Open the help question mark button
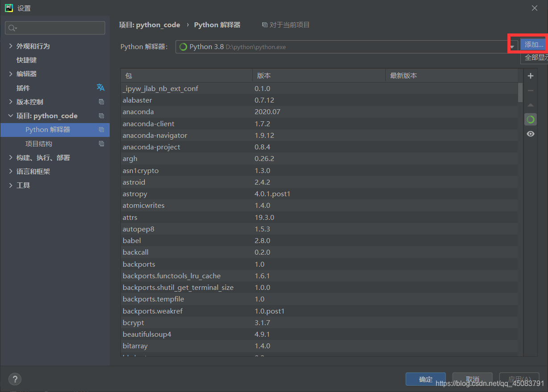The height and width of the screenshot is (392, 548). (15, 379)
